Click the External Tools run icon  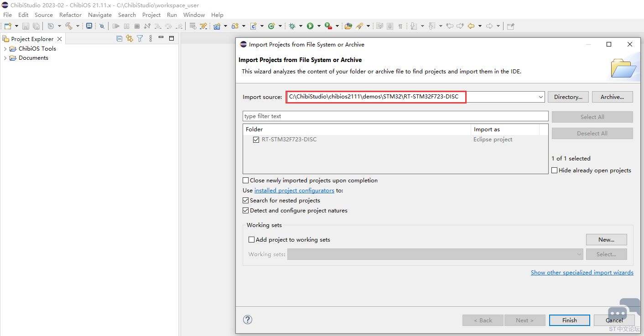328,26
